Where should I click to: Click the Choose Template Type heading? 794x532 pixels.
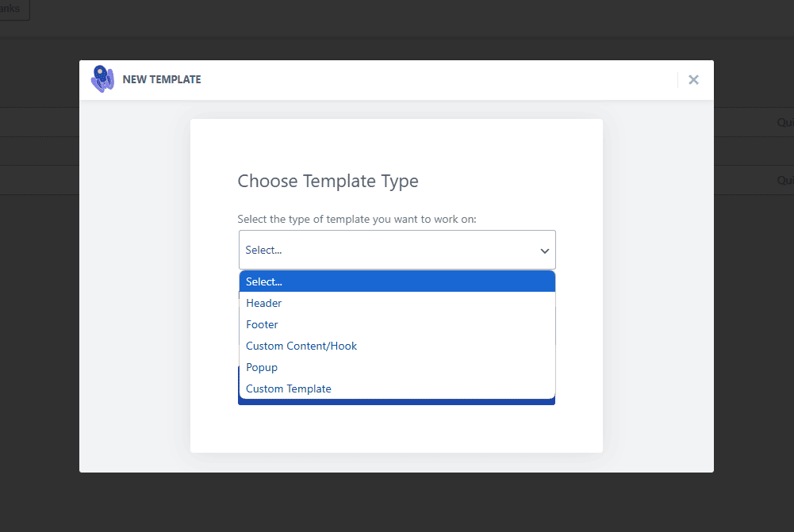pos(328,181)
